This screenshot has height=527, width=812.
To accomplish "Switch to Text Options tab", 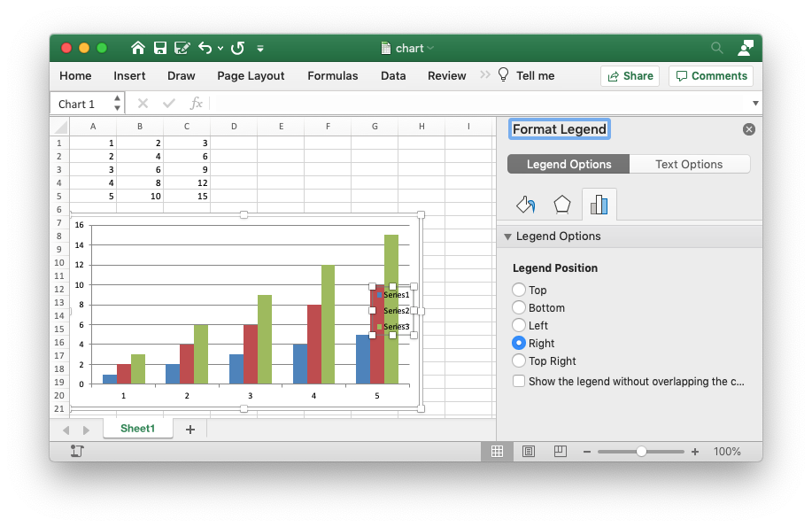I will [x=689, y=164].
